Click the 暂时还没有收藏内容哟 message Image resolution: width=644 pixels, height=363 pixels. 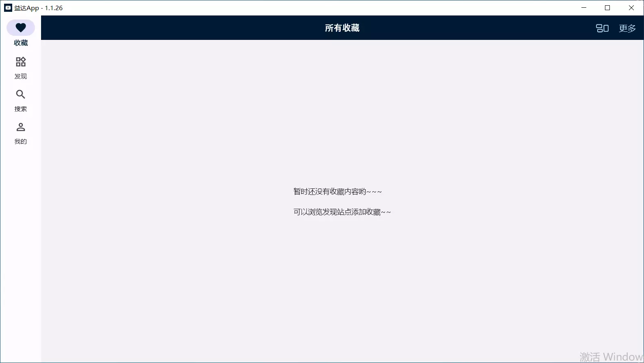337,192
